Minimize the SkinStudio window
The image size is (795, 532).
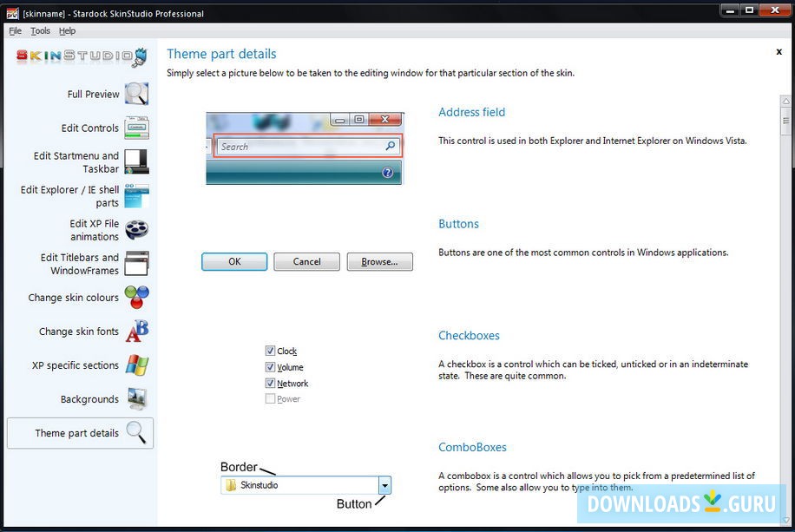pos(730,10)
